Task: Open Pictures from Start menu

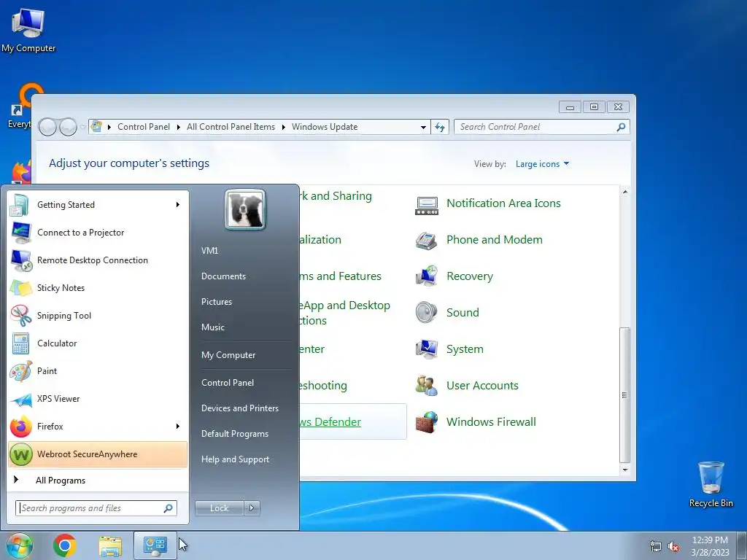Action: tap(216, 302)
